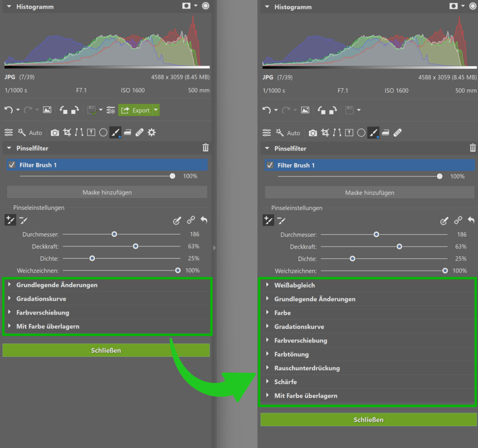Select the camera icon in the left toolbar
The width and height of the screenshot is (478, 448).
(x=55, y=133)
